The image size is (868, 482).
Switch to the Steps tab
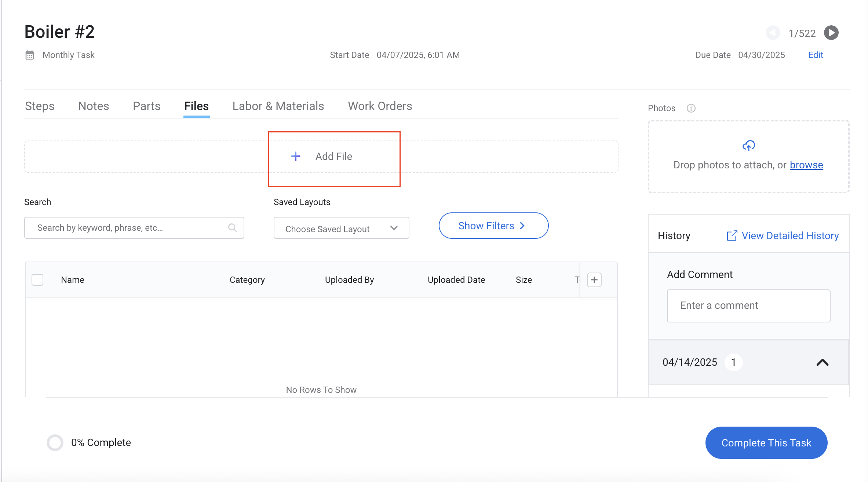(x=40, y=106)
